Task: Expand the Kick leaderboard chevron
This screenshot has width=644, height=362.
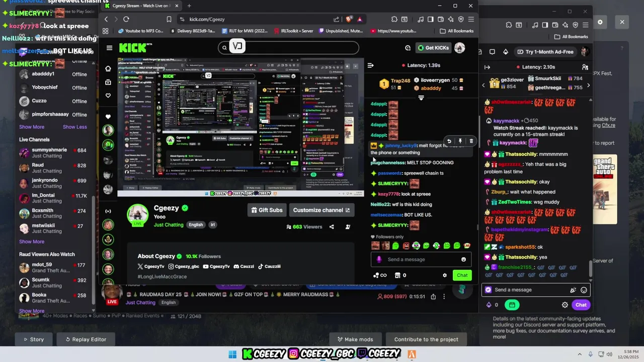Action: tap(421, 98)
